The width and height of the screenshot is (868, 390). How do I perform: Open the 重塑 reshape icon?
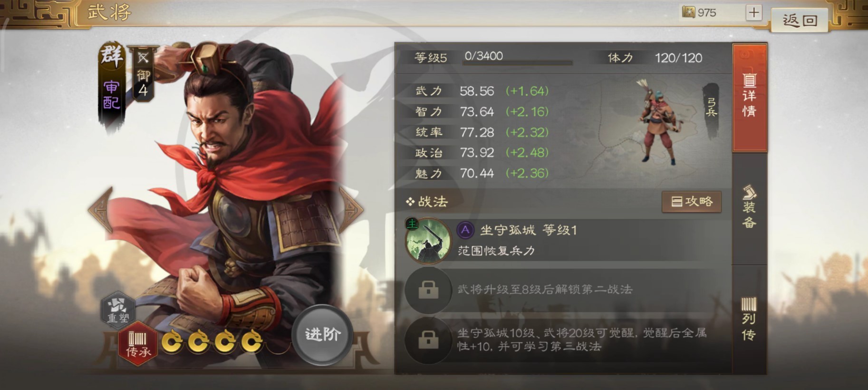[117, 310]
